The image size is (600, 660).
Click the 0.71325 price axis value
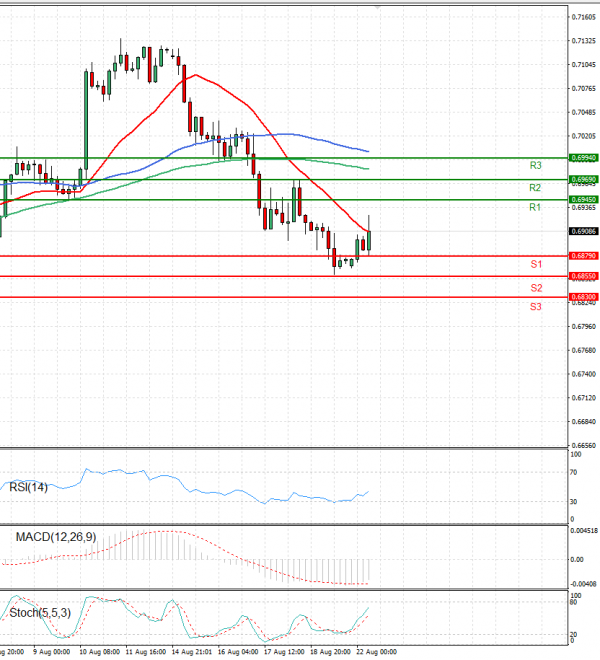click(584, 41)
